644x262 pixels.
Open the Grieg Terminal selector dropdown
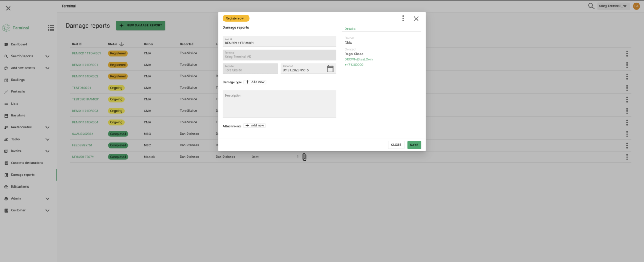click(x=613, y=6)
